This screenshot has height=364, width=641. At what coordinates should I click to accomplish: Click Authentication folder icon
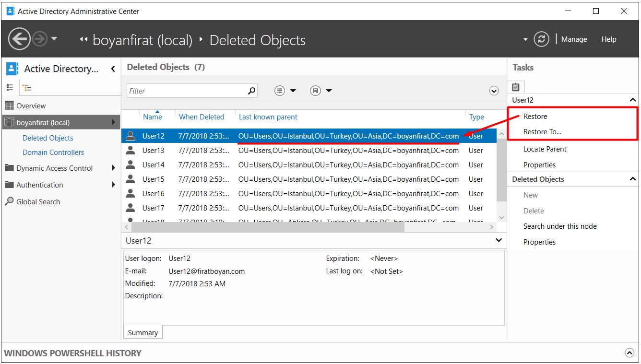pyautogui.click(x=9, y=185)
